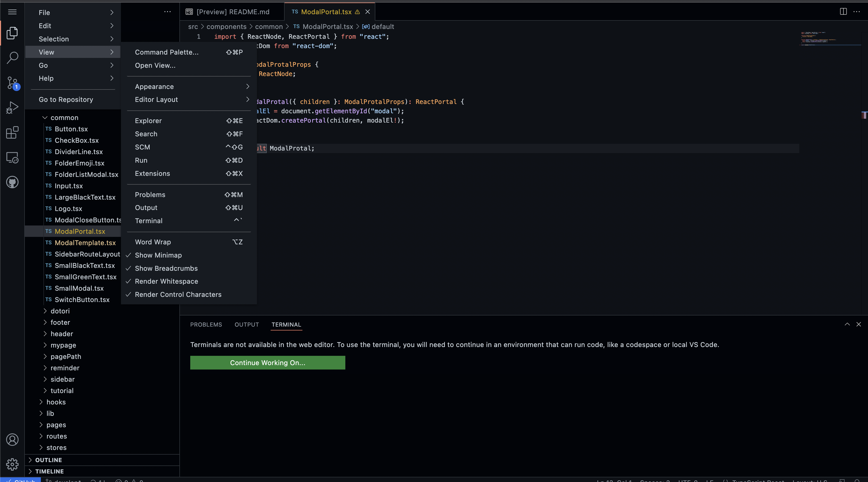Screen dimensions: 868x482
Task: Select Command Palette menu entry
Action: (x=166, y=52)
